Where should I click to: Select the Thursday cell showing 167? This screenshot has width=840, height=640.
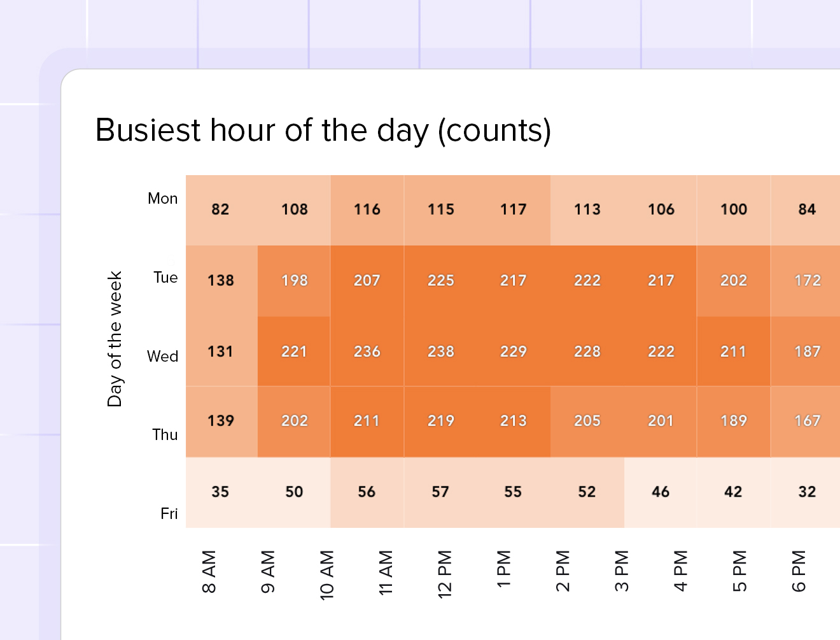(x=807, y=421)
